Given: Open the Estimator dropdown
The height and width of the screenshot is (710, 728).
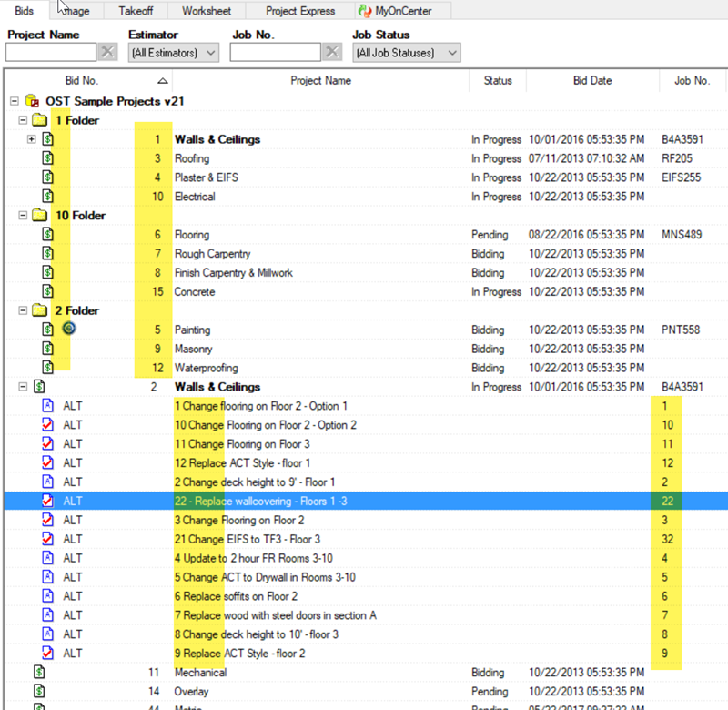Looking at the screenshot, I should click(174, 53).
